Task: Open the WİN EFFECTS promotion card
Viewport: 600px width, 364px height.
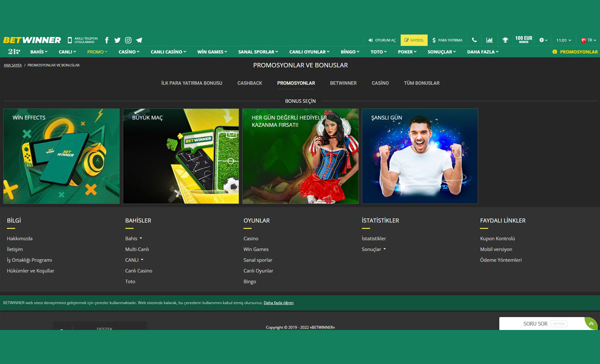Action: click(61, 156)
